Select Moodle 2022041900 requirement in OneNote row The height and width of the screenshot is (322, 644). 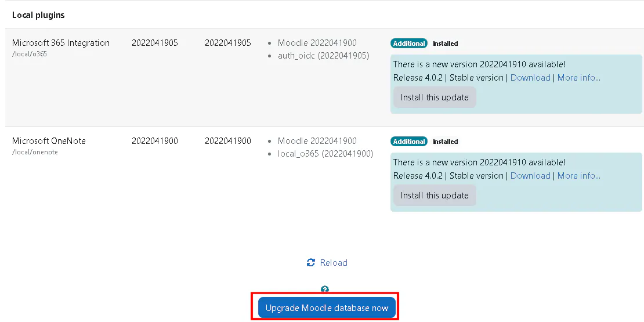317,141
